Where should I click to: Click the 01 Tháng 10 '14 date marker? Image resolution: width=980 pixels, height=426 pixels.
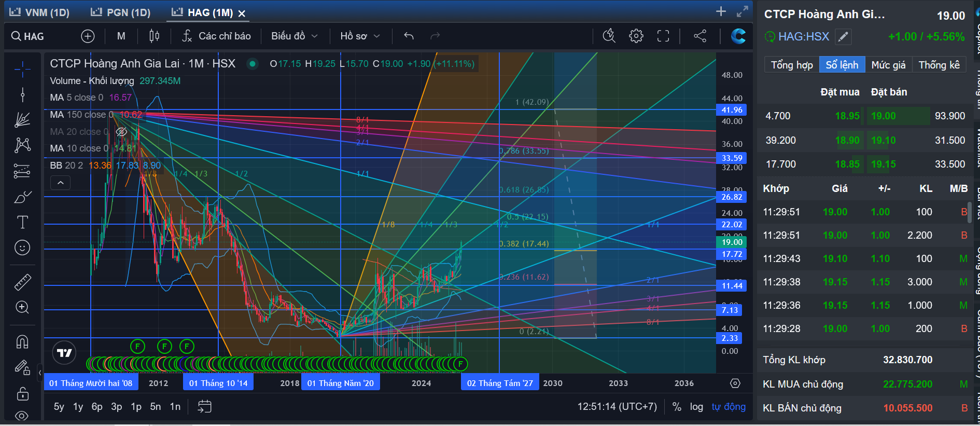[218, 383]
